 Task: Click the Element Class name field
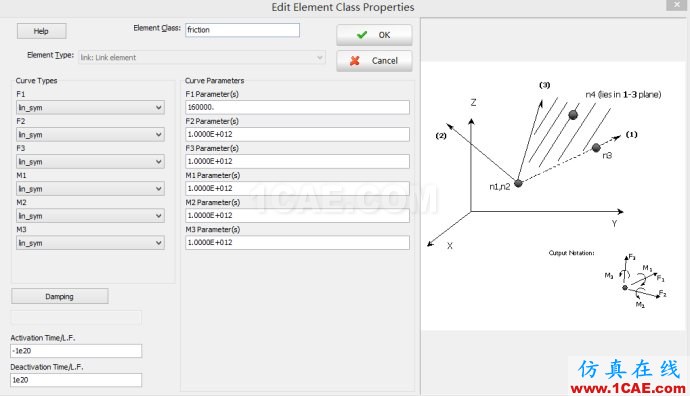click(242, 30)
